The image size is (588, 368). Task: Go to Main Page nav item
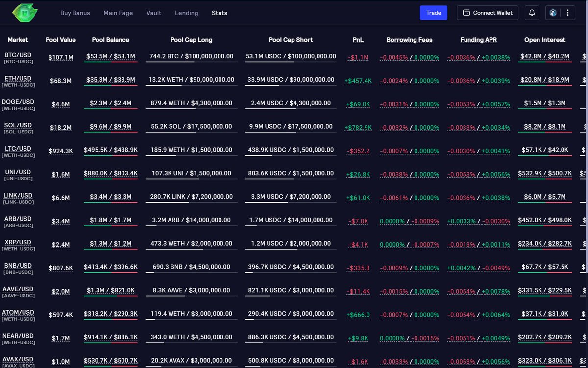point(118,13)
